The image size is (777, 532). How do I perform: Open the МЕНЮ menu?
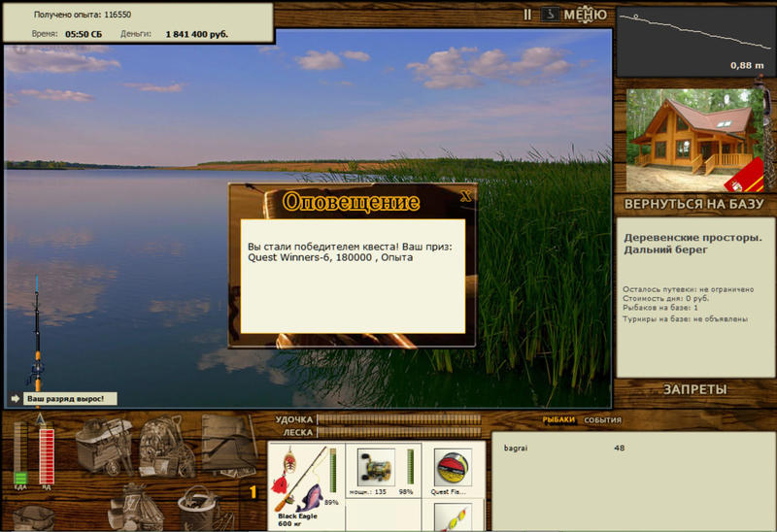[x=586, y=15]
